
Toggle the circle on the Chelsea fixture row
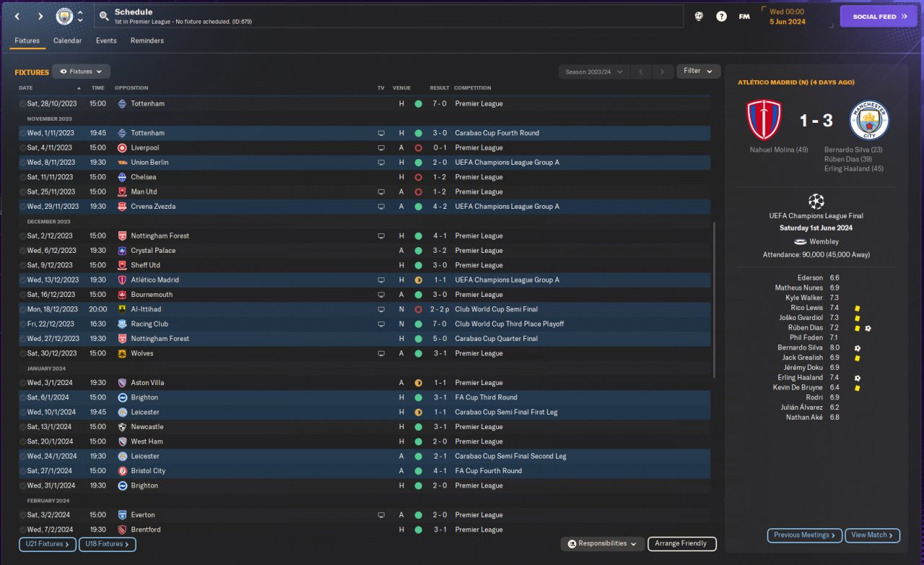pyautogui.click(x=22, y=177)
